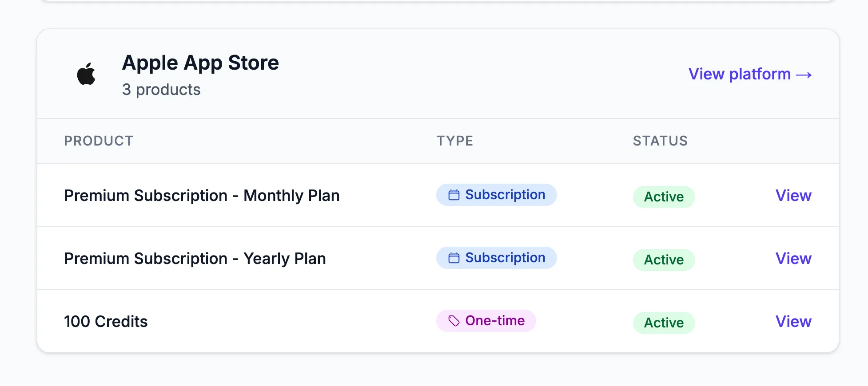Click the Apple logo icon

(87, 73)
